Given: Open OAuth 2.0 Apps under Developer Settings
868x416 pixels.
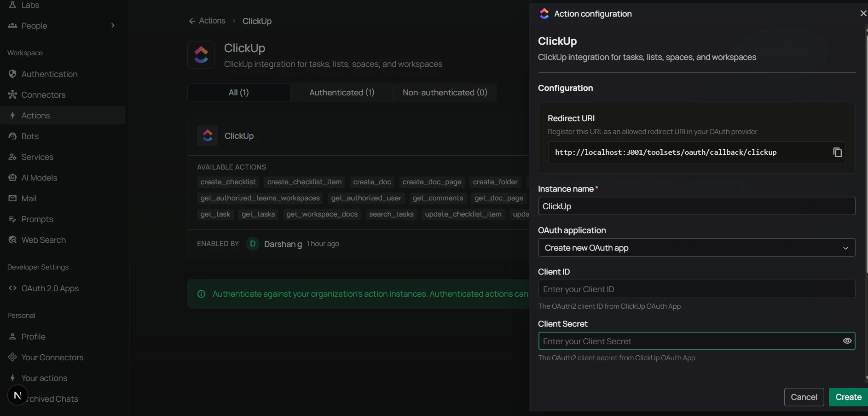Looking at the screenshot, I should [x=49, y=288].
